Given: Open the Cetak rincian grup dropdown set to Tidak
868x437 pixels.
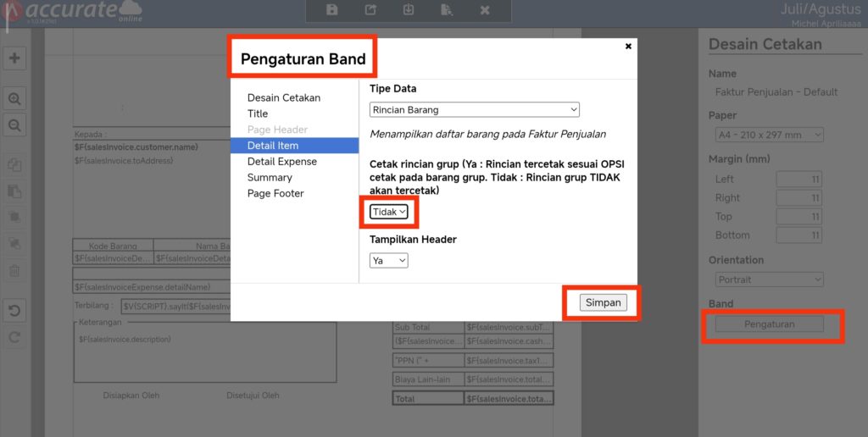Looking at the screenshot, I should [389, 212].
